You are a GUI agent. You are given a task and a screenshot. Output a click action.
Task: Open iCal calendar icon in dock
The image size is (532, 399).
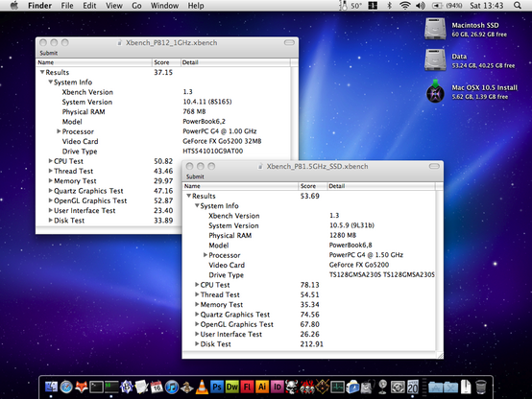click(x=157, y=387)
